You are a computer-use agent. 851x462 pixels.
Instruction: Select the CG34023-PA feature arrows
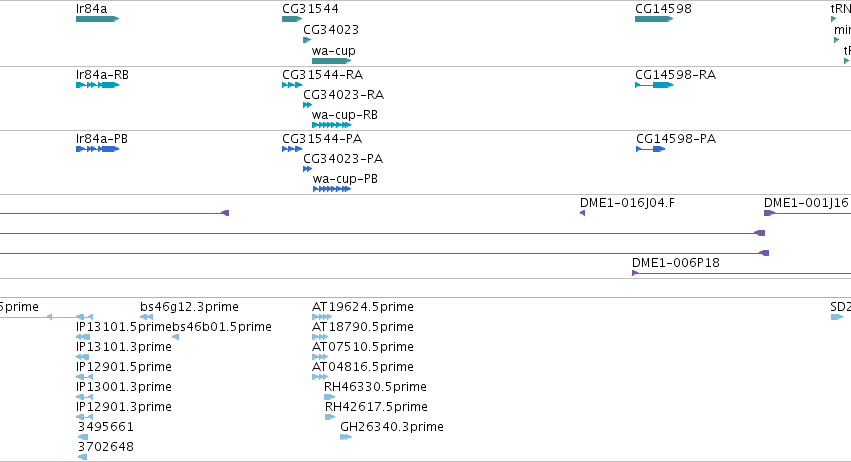click(x=308, y=169)
